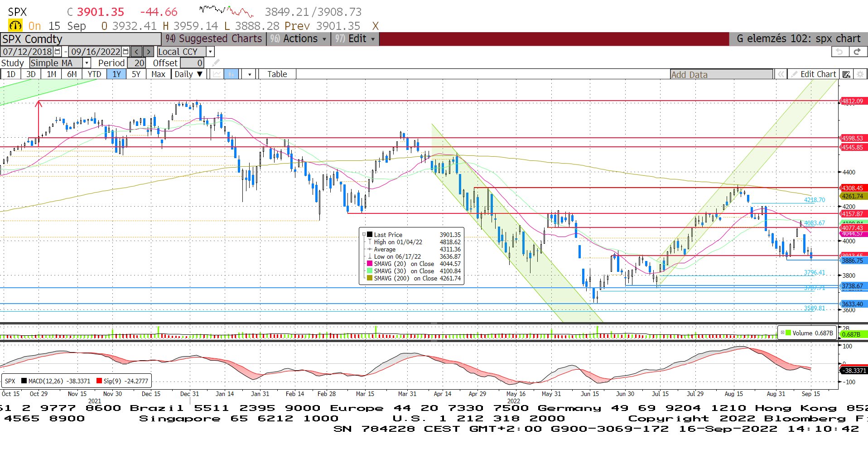Click the Offset value 0 field

[x=192, y=63]
